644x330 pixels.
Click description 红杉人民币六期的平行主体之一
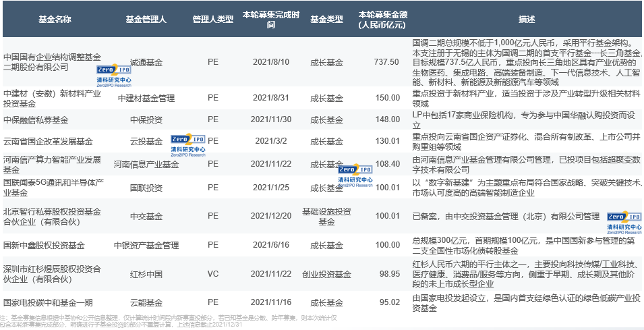coord(527,274)
